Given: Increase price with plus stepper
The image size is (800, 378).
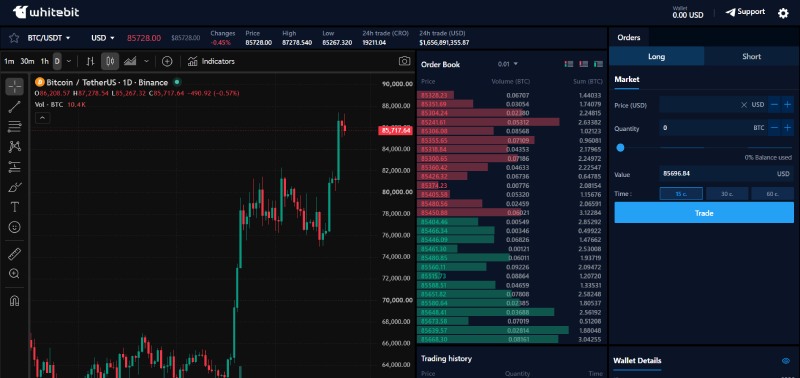Looking at the screenshot, I should 788,105.
